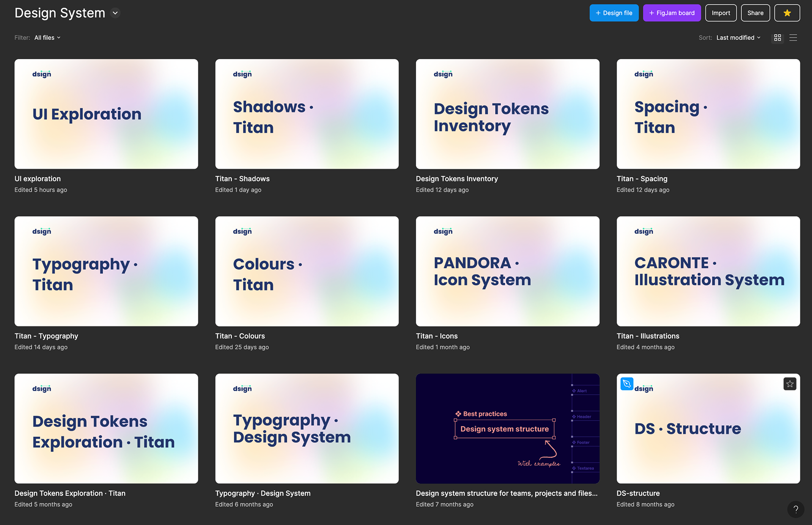Switch to grid view layout
This screenshot has width=812, height=525.
coord(777,38)
